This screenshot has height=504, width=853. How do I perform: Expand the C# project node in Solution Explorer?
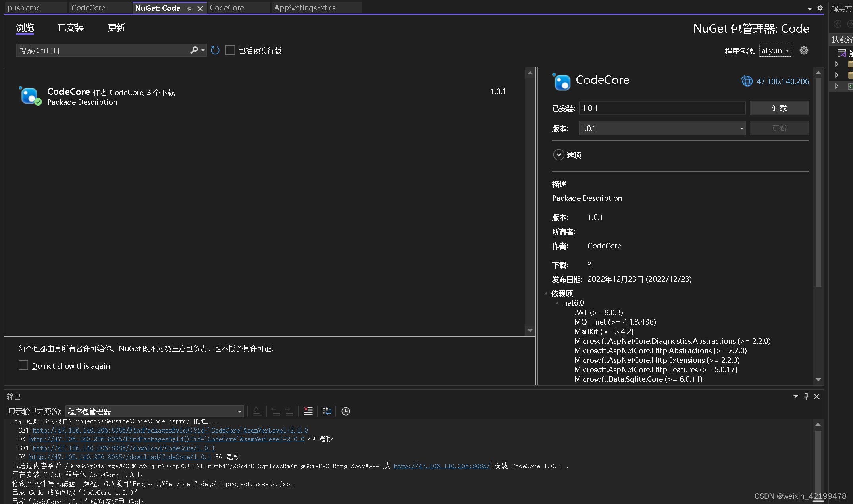pos(837,86)
